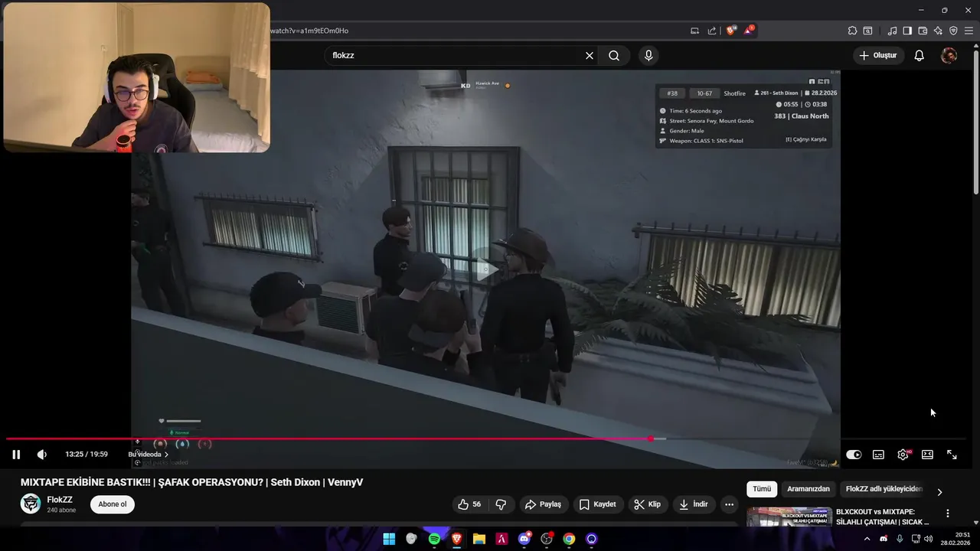
Task: Share the video using Paylaş
Action: [x=543, y=504]
